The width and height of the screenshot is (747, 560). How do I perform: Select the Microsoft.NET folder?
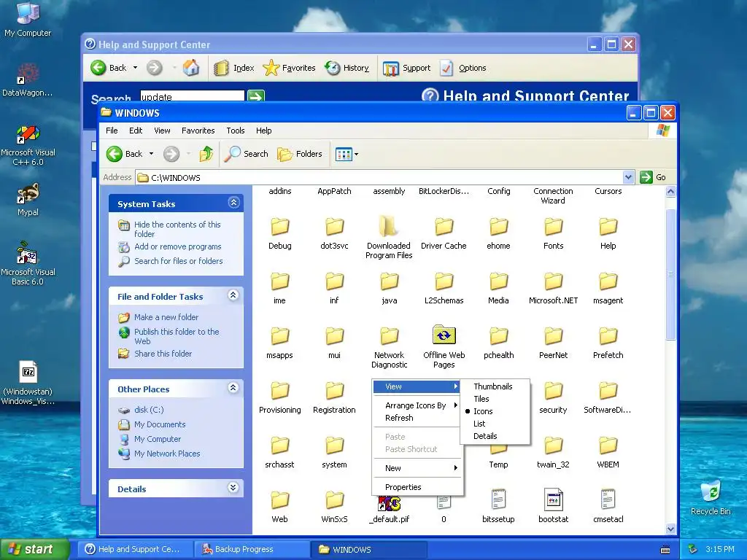553,288
